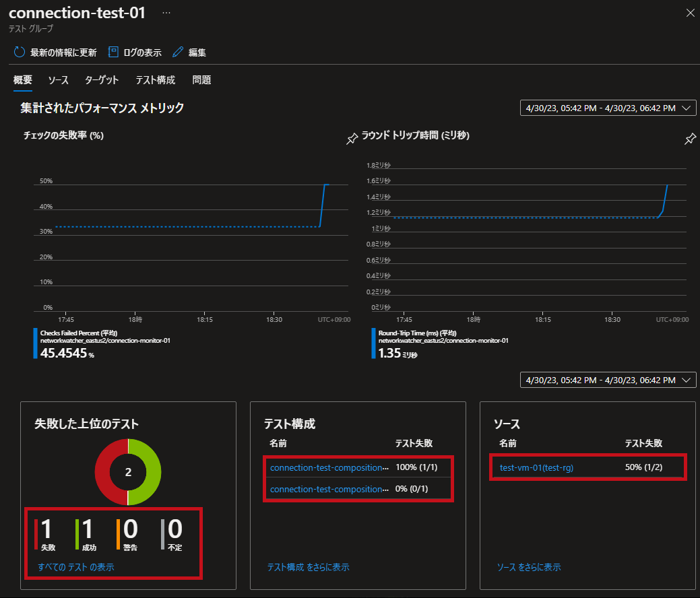This screenshot has height=598, width=700.
Task: Click the refresh icon beside 最新の情報に更新
Action: click(x=19, y=53)
